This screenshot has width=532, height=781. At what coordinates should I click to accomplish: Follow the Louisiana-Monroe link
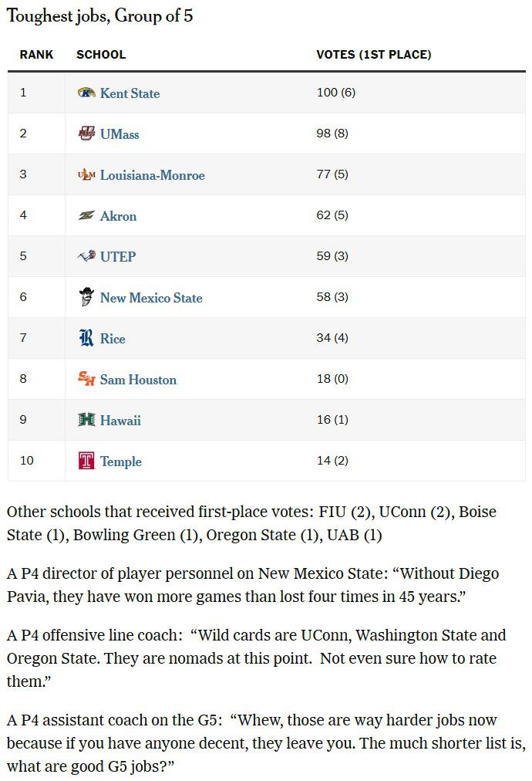pos(153,175)
